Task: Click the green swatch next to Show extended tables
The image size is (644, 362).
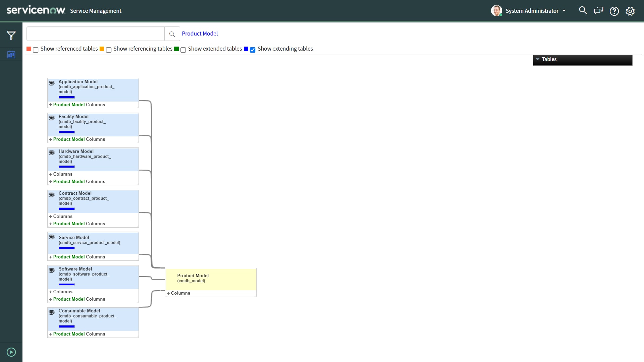Action: [x=177, y=49]
